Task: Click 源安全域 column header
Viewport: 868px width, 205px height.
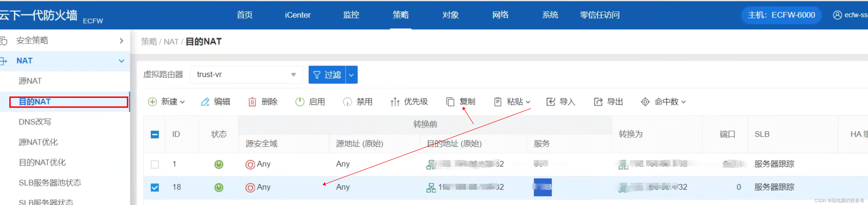Action: (262, 144)
